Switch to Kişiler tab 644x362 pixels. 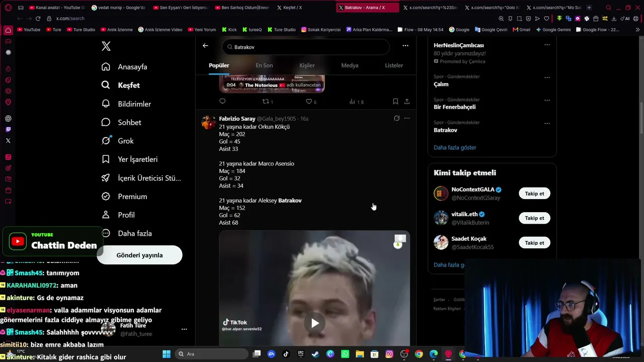pos(307,65)
